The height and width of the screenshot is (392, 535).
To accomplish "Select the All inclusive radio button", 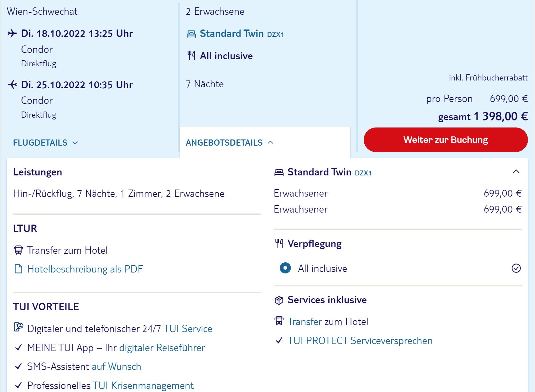I will 285,268.
